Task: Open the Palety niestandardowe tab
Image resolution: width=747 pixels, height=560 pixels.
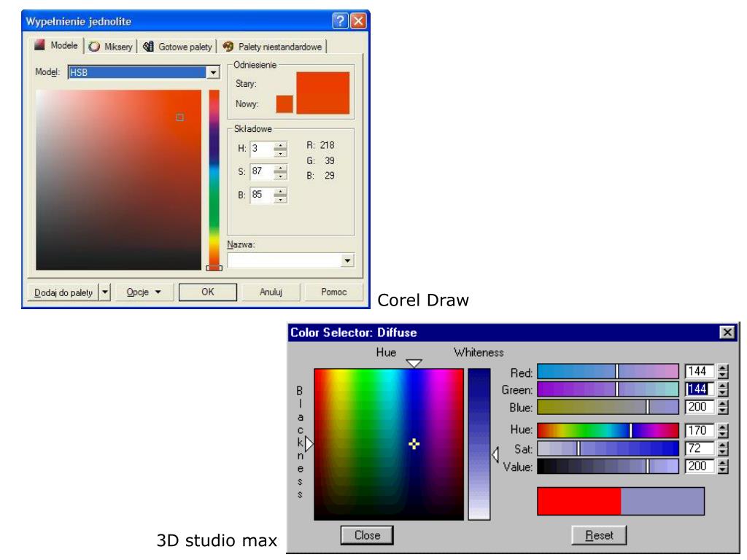Action: (274, 47)
